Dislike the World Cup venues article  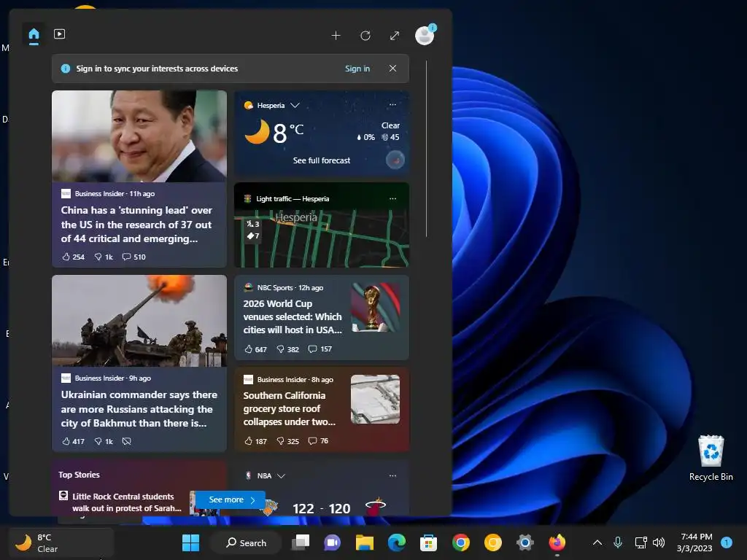pos(287,349)
